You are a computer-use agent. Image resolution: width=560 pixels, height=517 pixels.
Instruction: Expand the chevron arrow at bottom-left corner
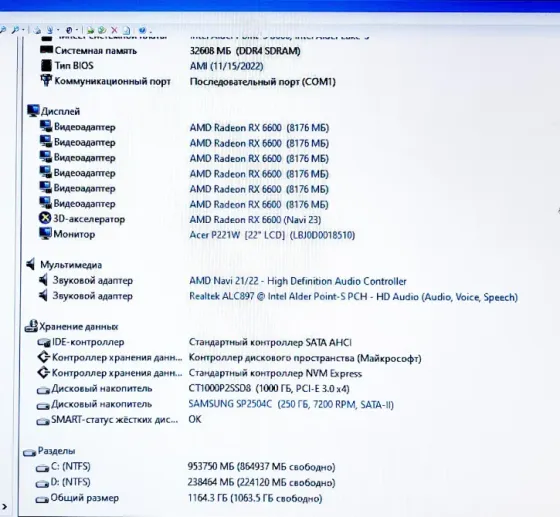tap(4, 506)
